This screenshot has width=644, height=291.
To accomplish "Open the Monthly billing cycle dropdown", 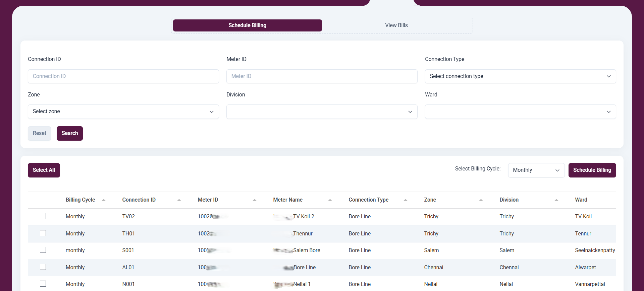I will 536,170.
